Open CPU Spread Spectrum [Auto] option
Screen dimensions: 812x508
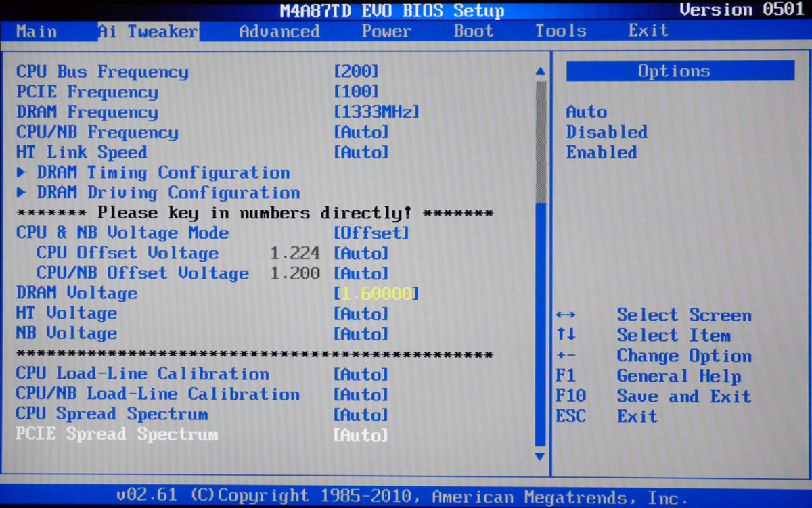point(361,415)
